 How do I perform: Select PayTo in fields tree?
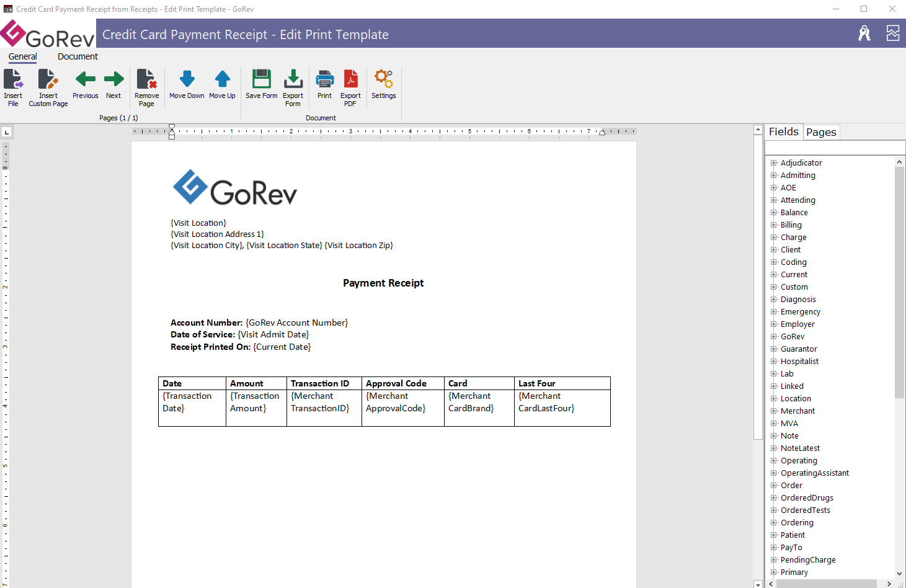click(791, 548)
